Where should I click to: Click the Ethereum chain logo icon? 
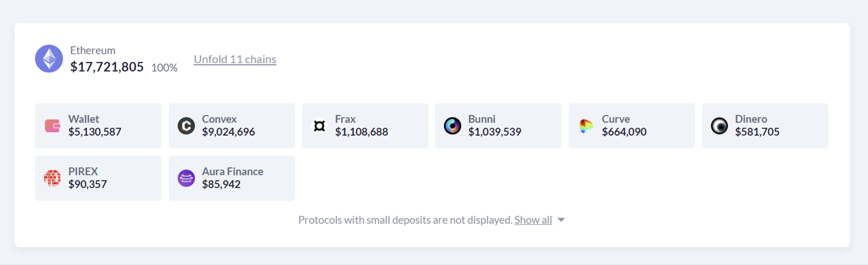click(49, 59)
